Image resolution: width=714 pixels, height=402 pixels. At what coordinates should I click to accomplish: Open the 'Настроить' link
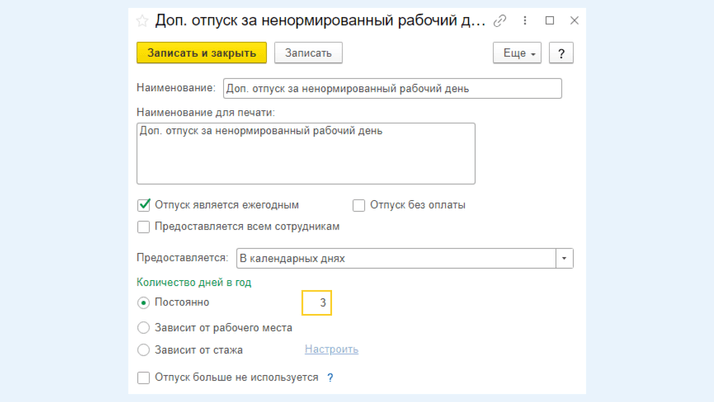(x=331, y=350)
